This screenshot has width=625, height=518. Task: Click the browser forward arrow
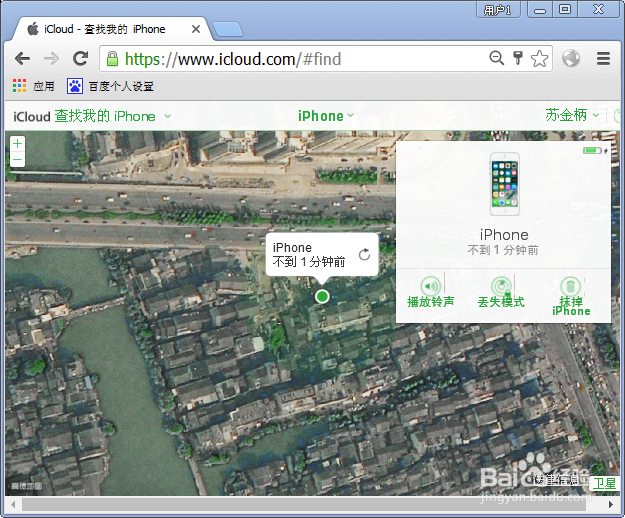click(x=51, y=59)
